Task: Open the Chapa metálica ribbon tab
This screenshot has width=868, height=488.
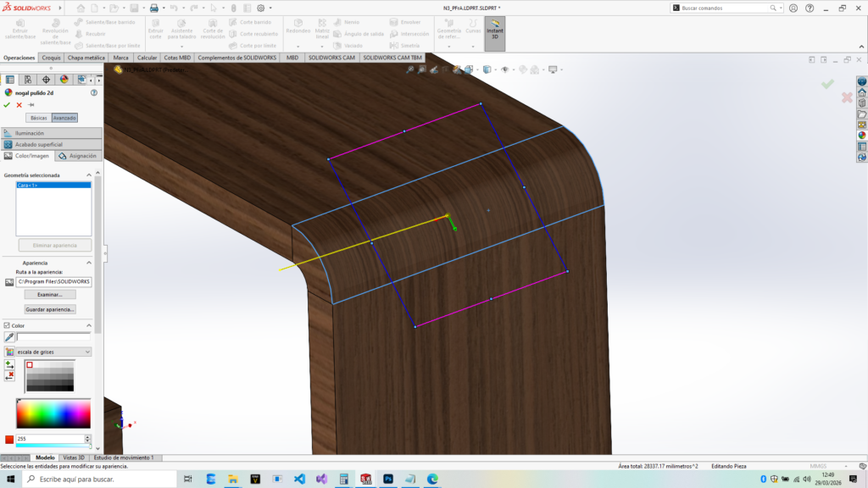Action: [x=86, y=58]
